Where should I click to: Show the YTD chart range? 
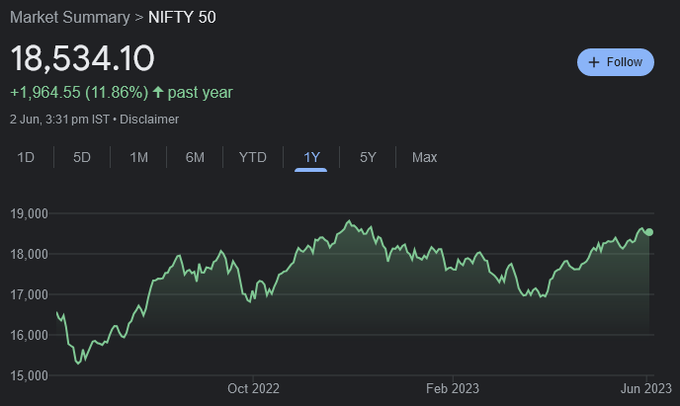pos(253,157)
